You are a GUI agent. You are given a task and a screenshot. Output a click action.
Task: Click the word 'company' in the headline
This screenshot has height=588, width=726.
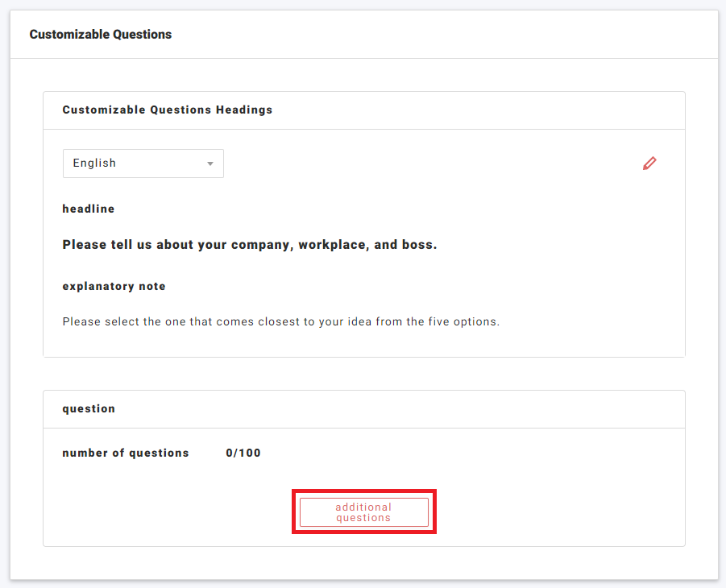pyautogui.click(x=260, y=245)
